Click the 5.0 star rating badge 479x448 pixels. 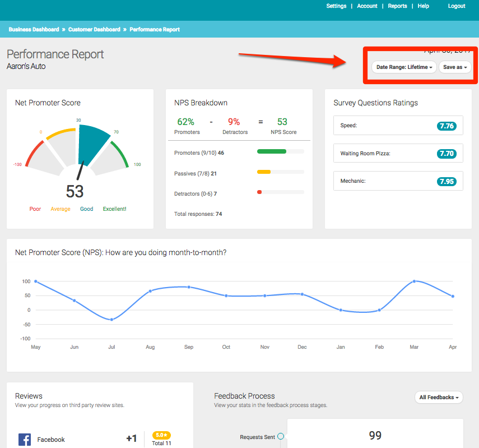pos(161,435)
